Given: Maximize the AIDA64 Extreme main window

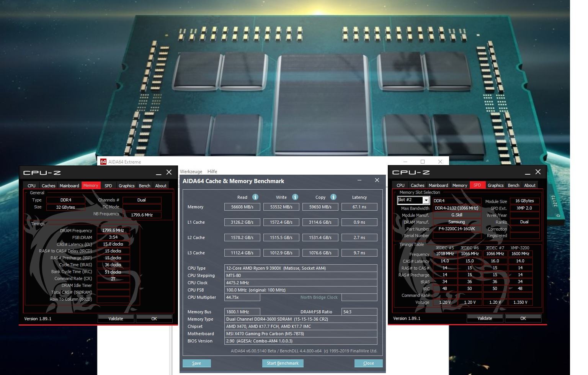Looking at the screenshot, I should pyautogui.click(x=423, y=162).
